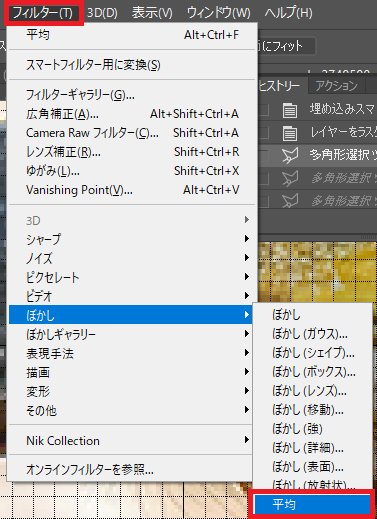Screen dimensions: 377x519
Task: Click the last dimmed polygon lasso history icon
Action: click(290, 201)
